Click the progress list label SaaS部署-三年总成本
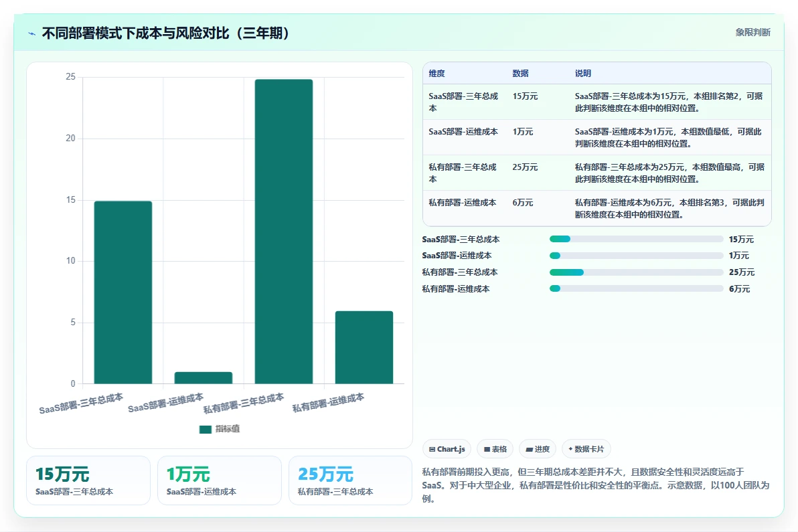798x532 pixels. [461, 239]
